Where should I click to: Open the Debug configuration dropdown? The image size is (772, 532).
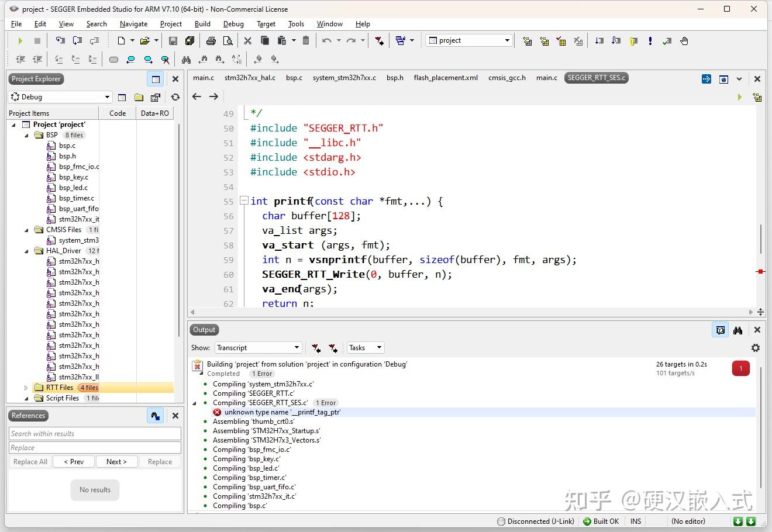coord(107,97)
